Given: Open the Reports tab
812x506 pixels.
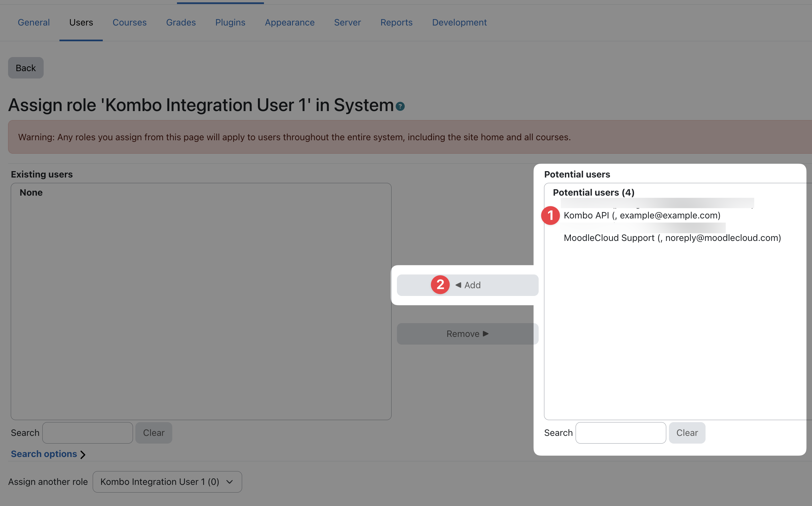Looking at the screenshot, I should 396,22.
